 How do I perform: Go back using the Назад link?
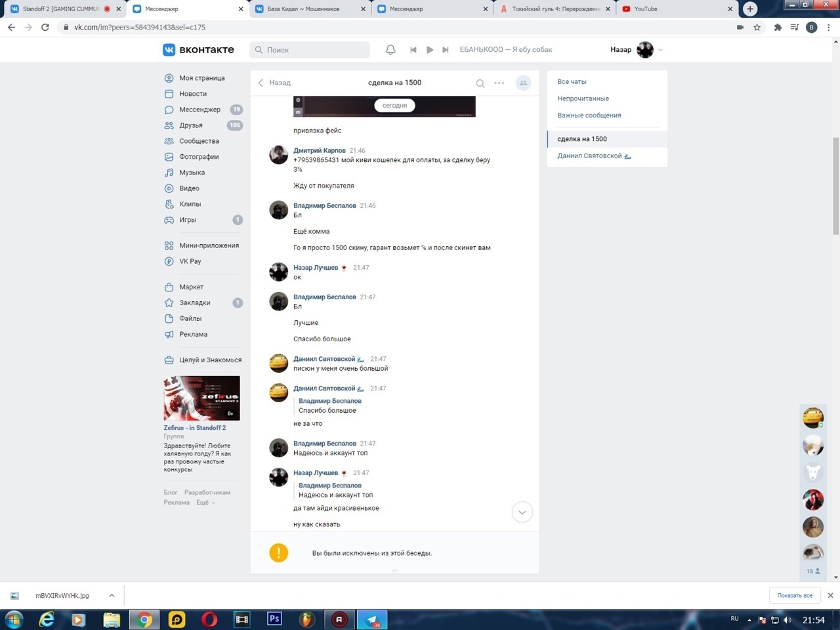click(x=274, y=83)
